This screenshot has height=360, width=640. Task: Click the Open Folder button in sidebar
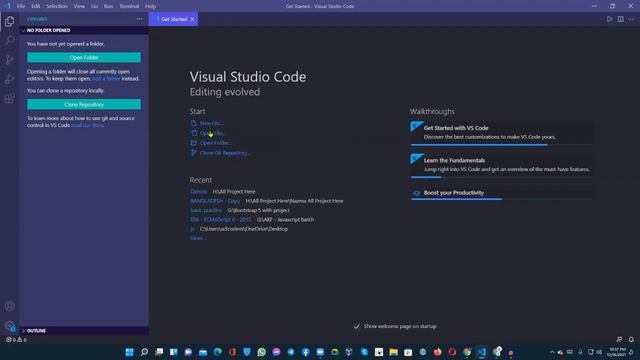pos(84,58)
